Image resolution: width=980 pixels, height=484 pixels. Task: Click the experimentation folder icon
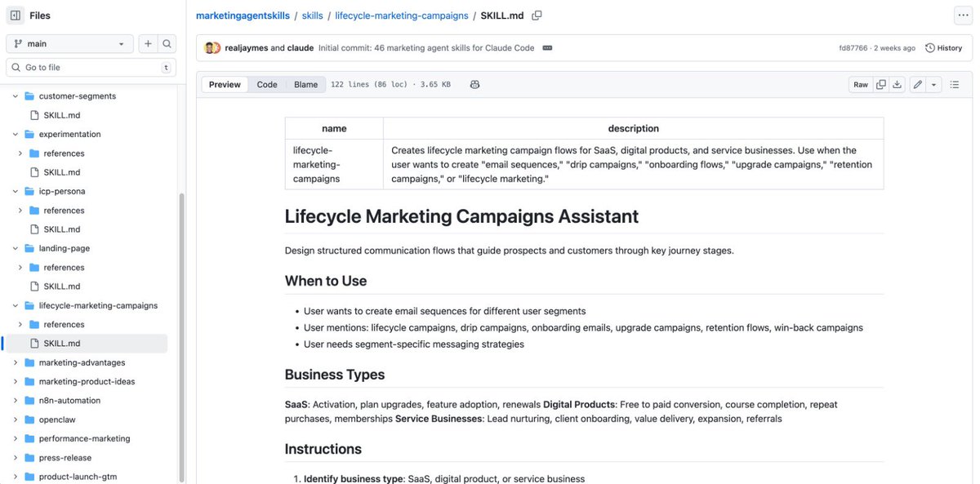(29, 134)
